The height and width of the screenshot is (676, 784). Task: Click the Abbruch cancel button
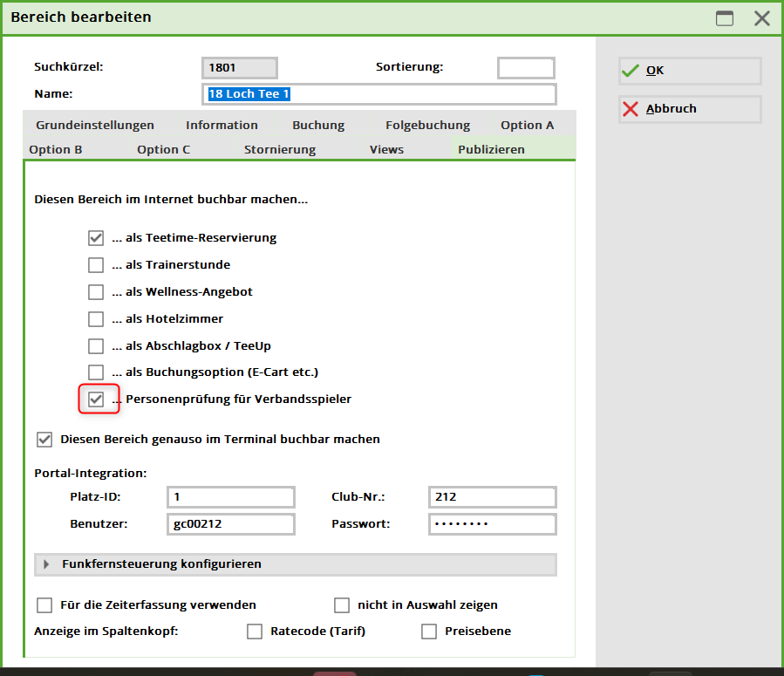coord(689,109)
